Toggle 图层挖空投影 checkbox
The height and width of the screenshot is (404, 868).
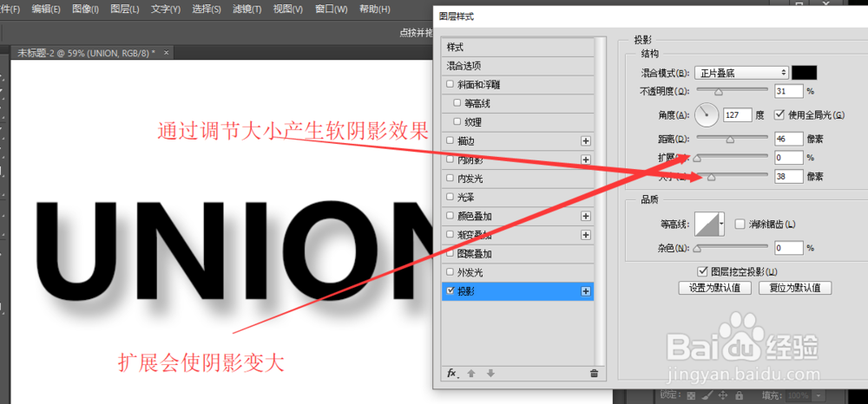click(x=703, y=270)
